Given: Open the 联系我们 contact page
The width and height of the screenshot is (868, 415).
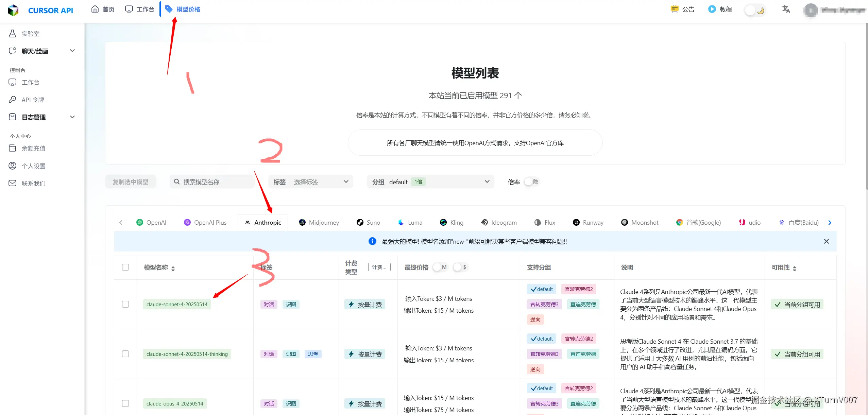Looking at the screenshot, I should (x=33, y=183).
